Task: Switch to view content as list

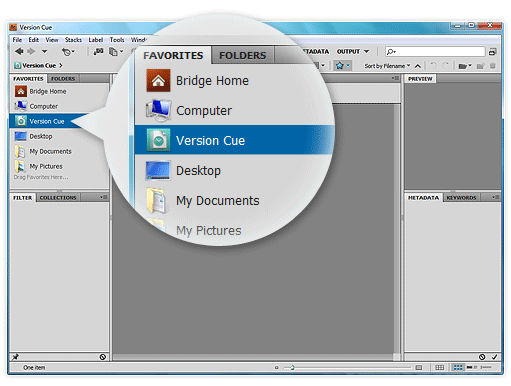Action: pyautogui.click(x=486, y=367)
